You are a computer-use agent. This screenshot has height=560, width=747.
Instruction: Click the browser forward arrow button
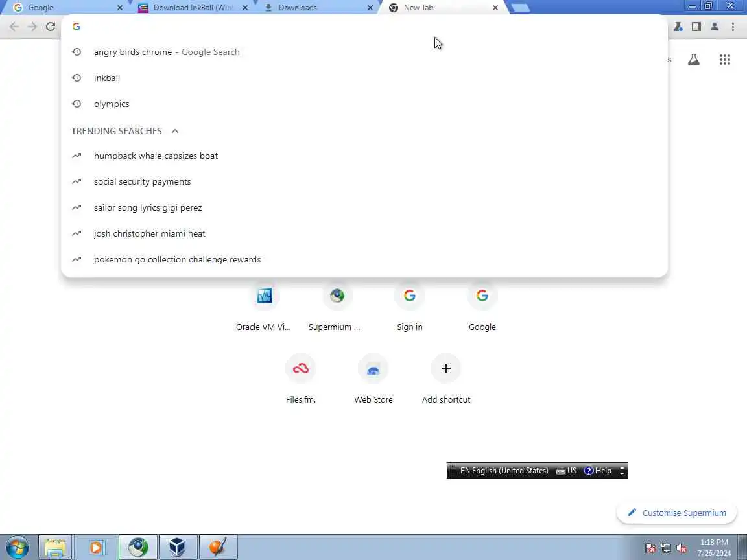(x=32, y=27)
